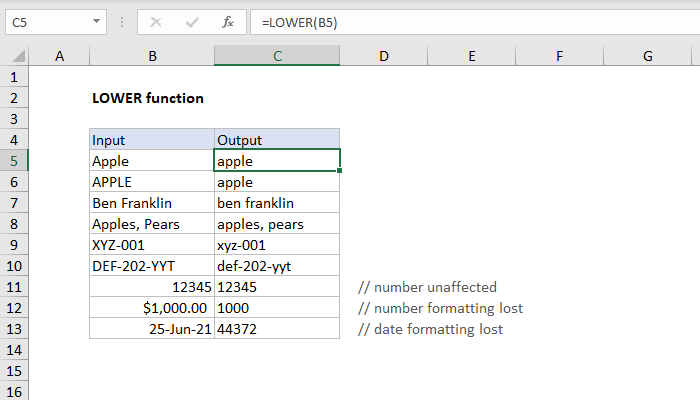Select the 'DEF-202-YYT' input cell

[152, 266]
